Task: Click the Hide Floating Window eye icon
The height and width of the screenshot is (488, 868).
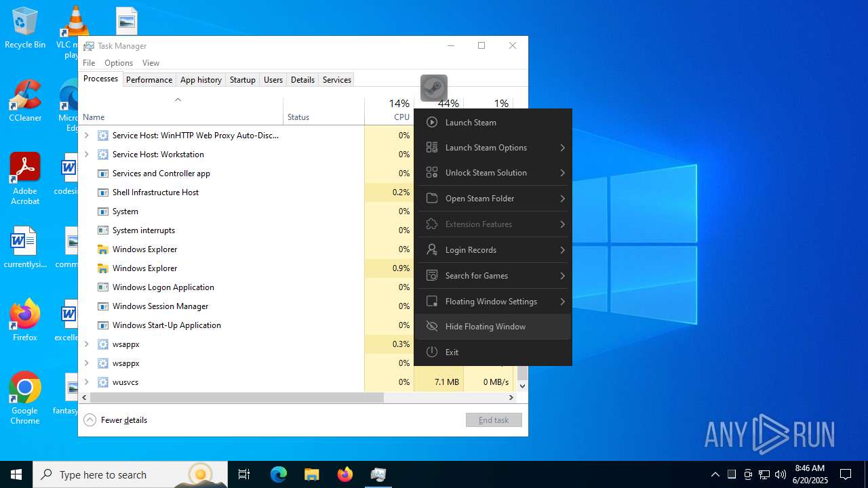Action: coord(431,326)
